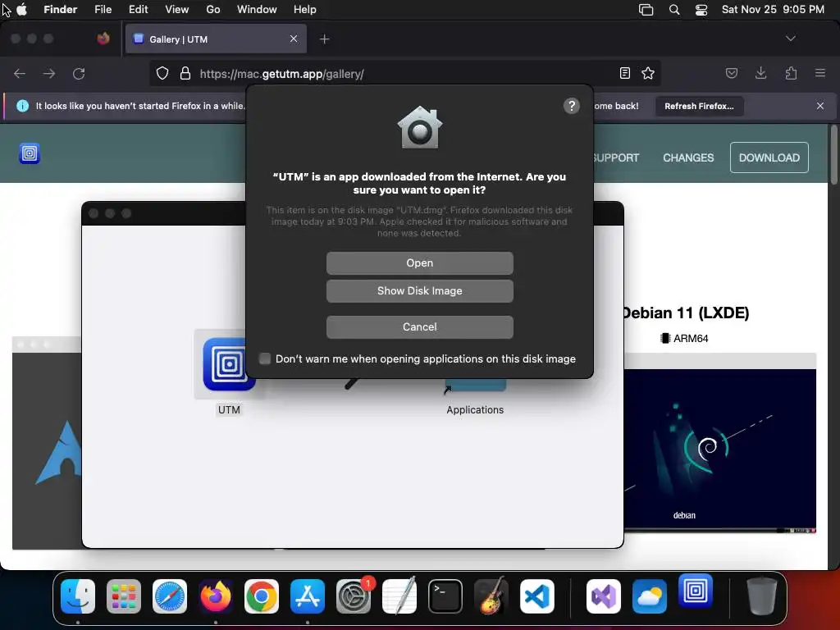Open the Help menu
Screen dimensions: 840x630
pyautogui.click(x=305, y=10)
